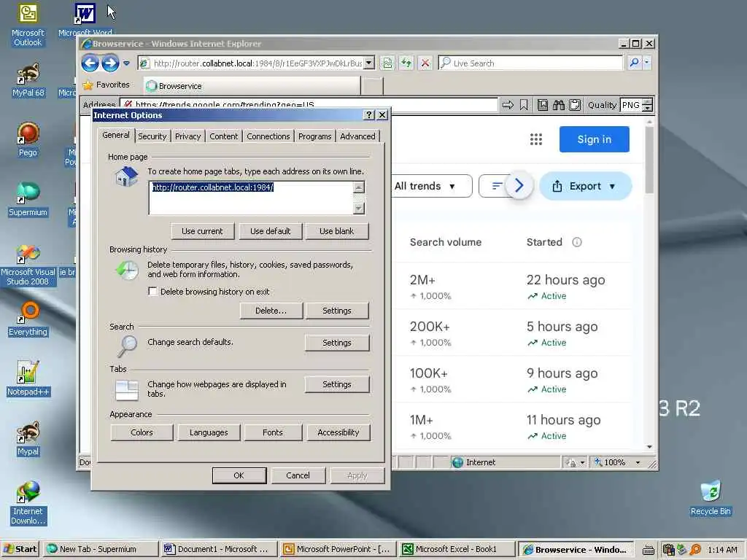
Task: Click the Fonts button
Action: [273, 432]
